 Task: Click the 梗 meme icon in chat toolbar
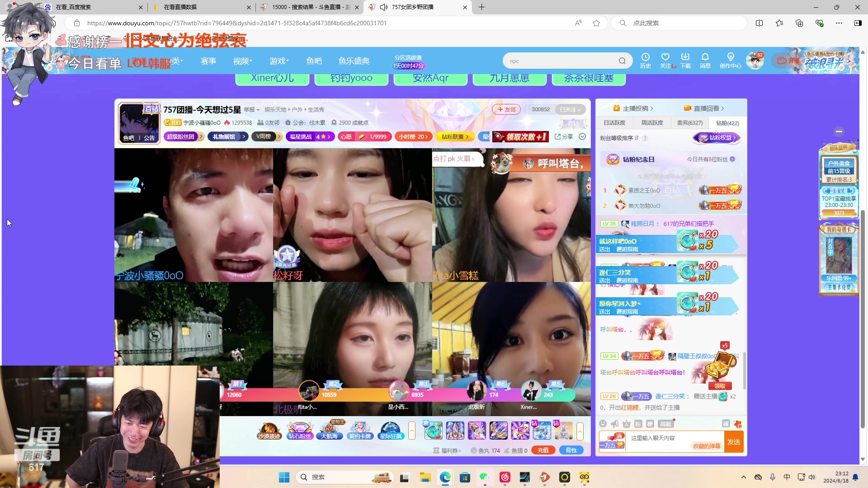coord(650,424)
